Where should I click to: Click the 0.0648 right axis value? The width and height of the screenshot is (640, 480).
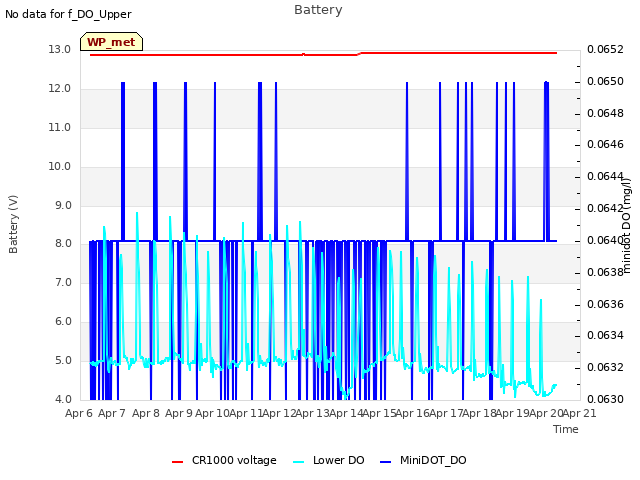pyautogui.click(x=605, y=113)
